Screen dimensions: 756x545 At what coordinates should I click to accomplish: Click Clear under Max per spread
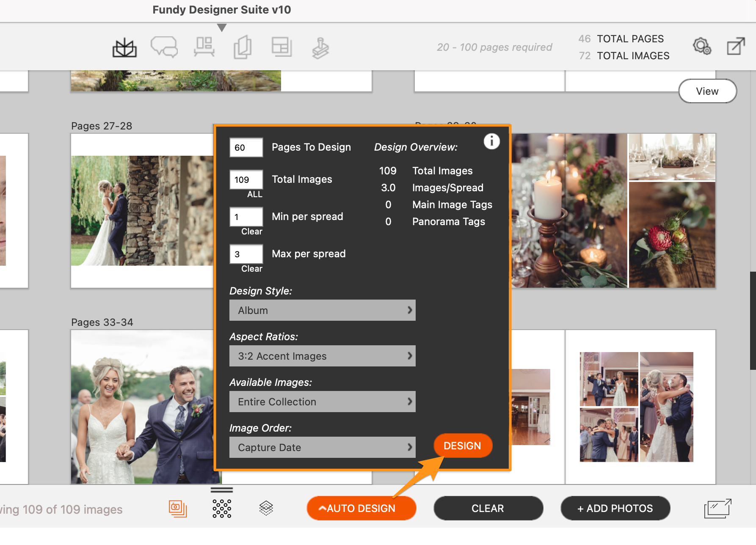pyautogui.click(x=252, y=269)
